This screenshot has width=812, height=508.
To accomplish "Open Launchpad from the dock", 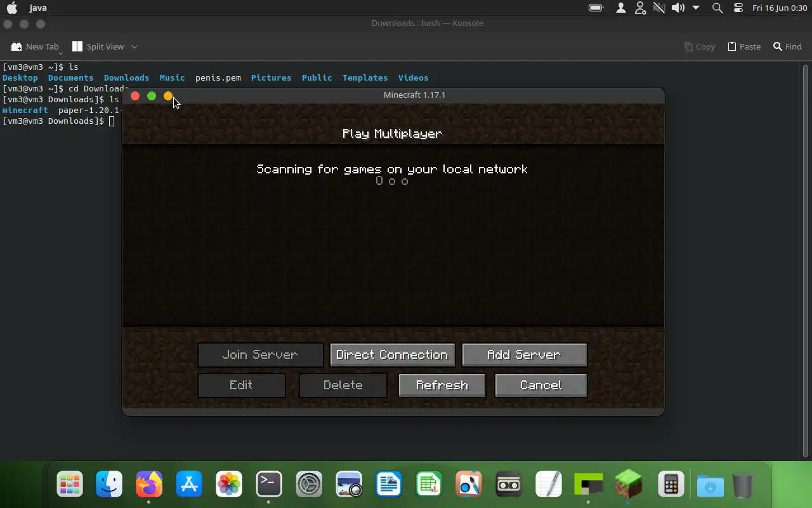I will [x=70, y=485].
